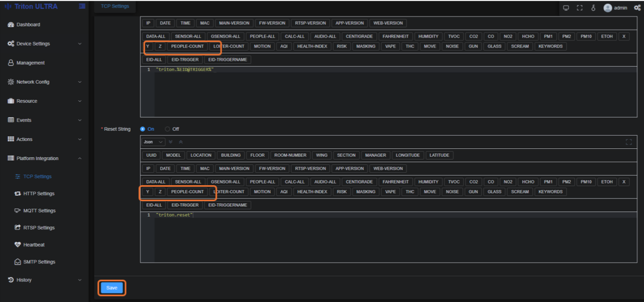Screen dimensions: 644x302
Task: Click the Resource briefcase icon
Action: pyautogui.click(x=11, y=101)
